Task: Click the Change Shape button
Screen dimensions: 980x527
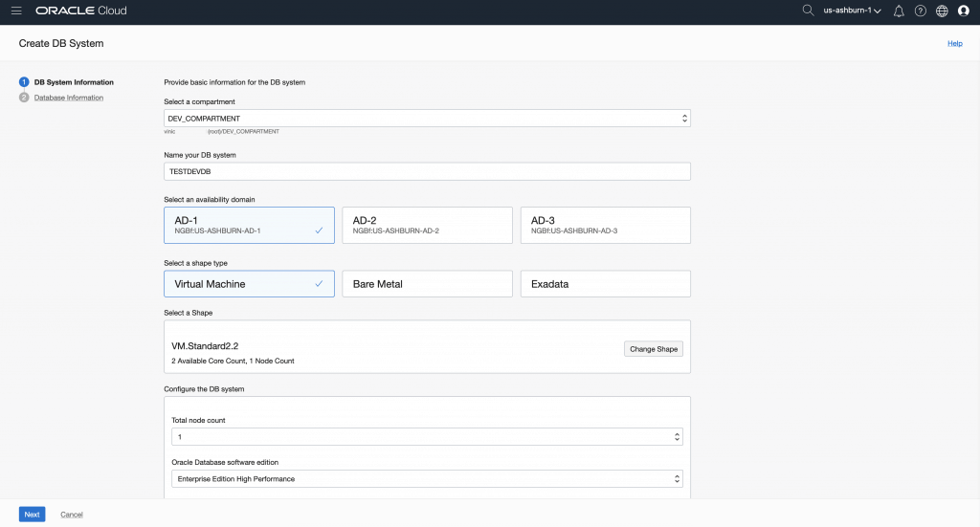Action: 654,349
